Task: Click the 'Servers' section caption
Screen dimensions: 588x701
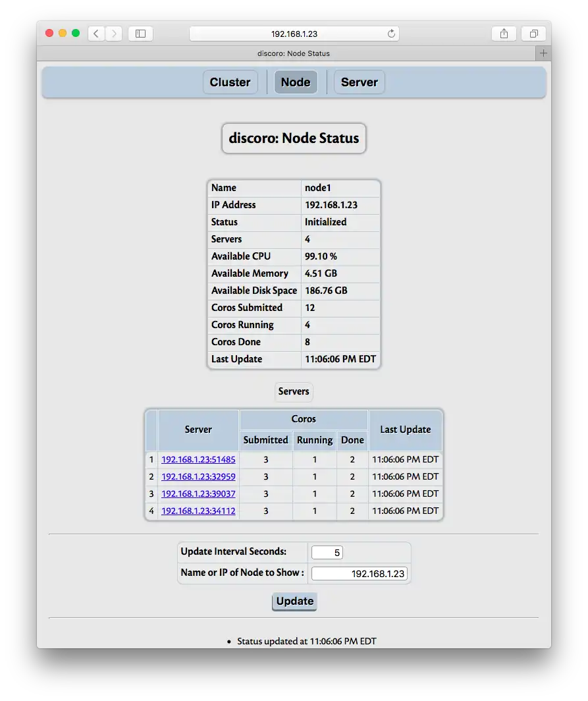Action: coord(294,391)
